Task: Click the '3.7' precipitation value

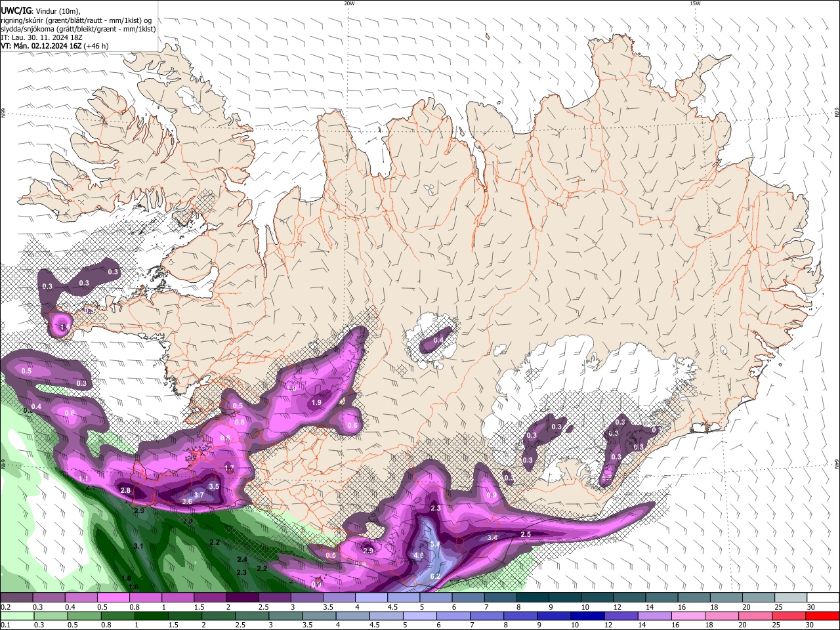Action: coord(199,495)
